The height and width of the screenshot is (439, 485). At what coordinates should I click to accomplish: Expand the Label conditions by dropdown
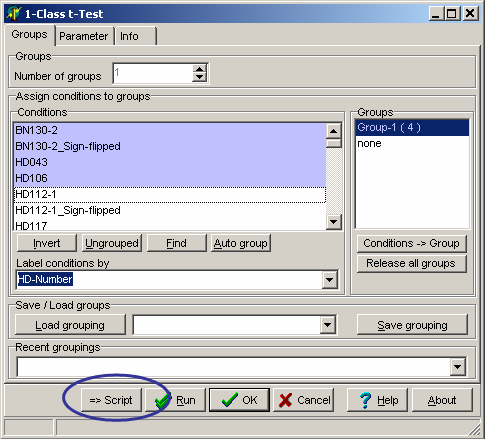pos(329,279)
